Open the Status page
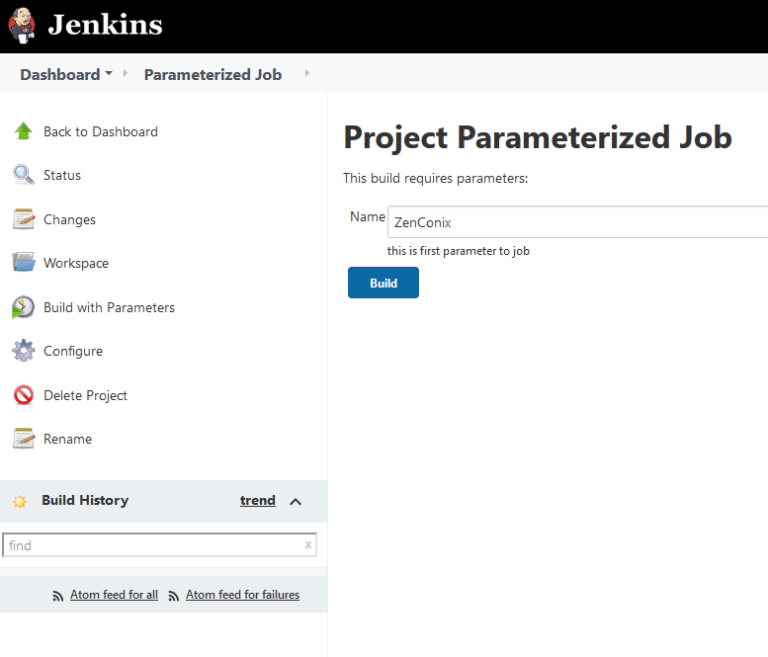This screenshot has height=657, width=768. 62,175
